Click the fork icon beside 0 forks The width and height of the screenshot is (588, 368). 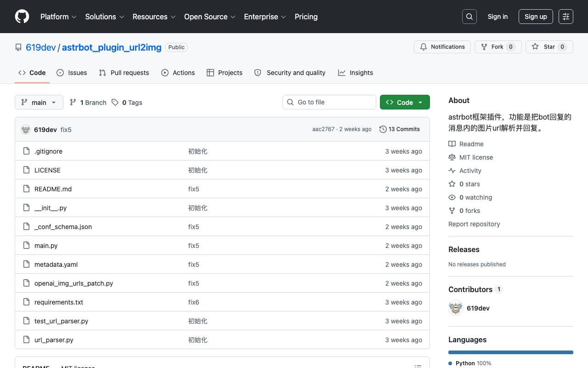(x=452, y=211)
